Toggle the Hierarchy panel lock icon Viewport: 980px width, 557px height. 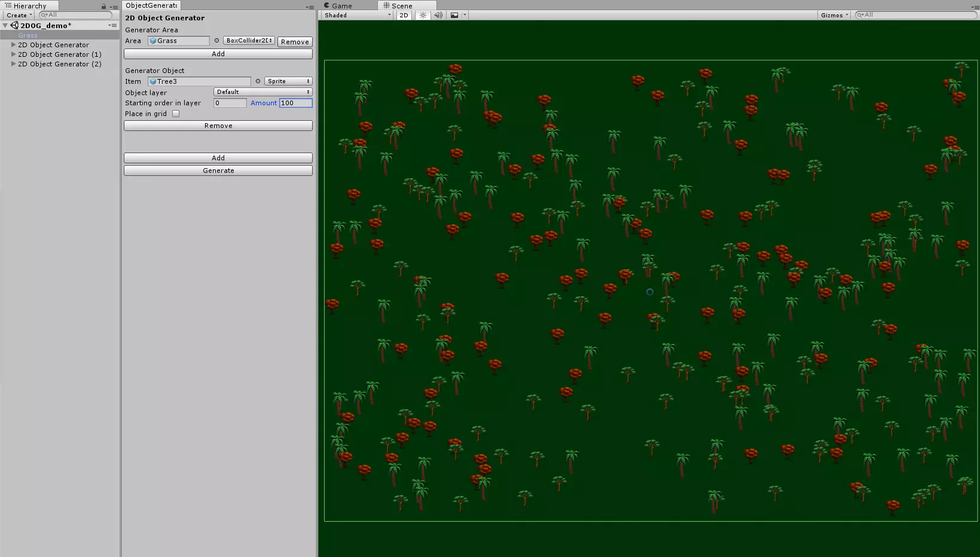pyautogui.click(x=103, y=6)
